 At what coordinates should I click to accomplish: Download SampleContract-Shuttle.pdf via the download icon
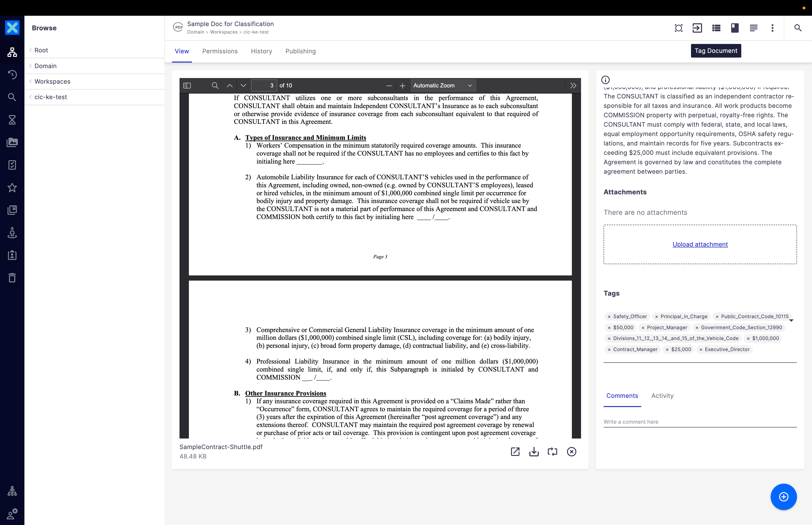point(534,451)
